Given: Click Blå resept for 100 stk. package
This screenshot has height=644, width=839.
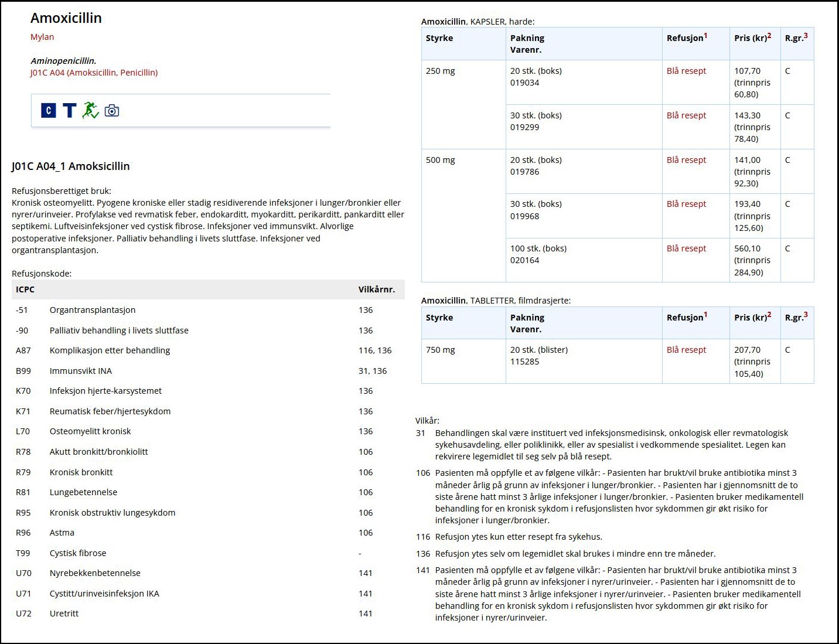Looking at the screenshot, I should pyautogui.click(x=686, y=248).
